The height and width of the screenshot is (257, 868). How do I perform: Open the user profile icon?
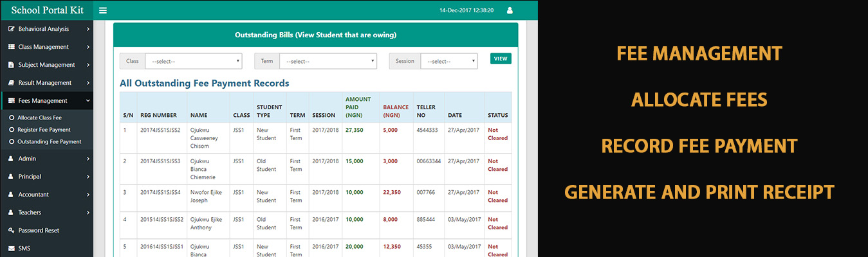pos(510,10)
